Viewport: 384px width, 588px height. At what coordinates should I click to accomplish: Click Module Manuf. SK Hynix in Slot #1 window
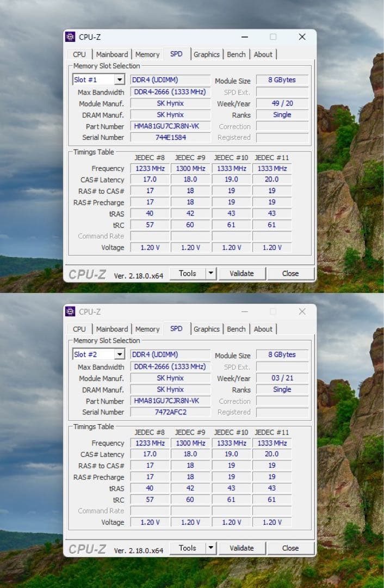(x=170, y=103)
